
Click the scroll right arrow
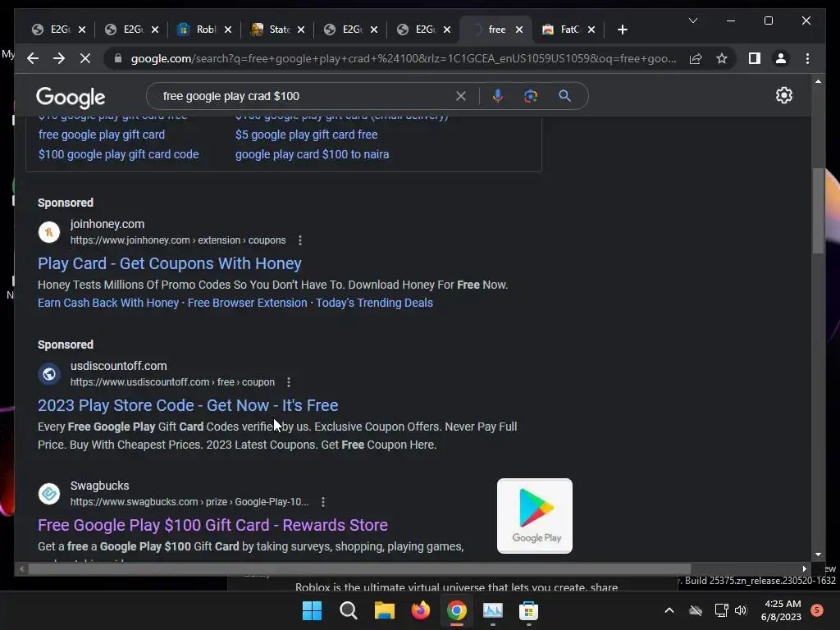point(804,569)
